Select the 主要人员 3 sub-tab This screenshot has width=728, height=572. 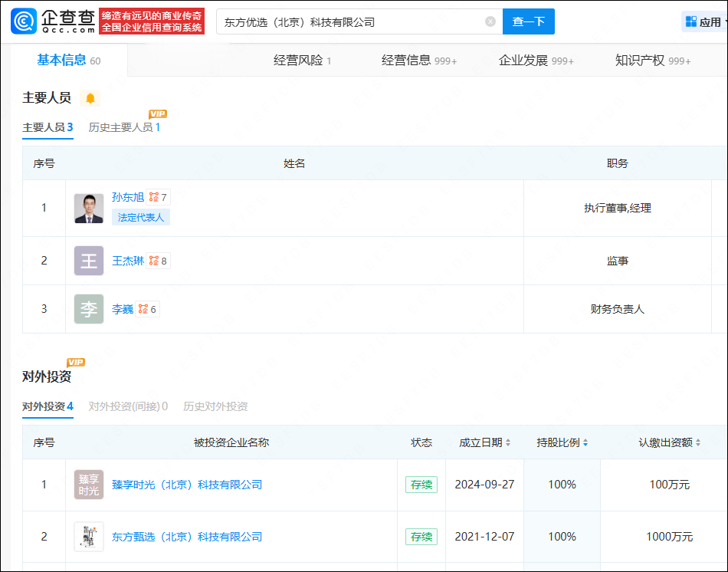point(48,127)
